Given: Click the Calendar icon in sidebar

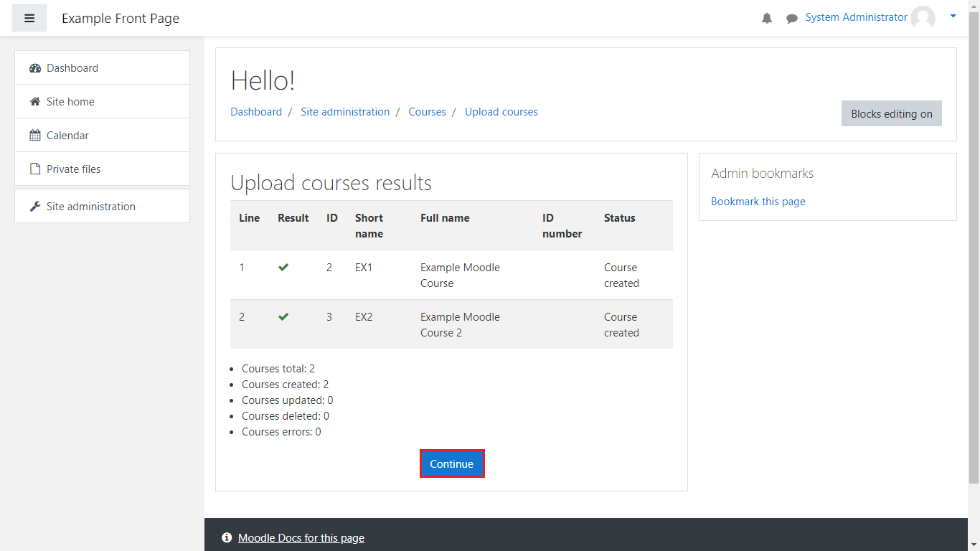Looking at the screenshot, I should point(35,136).
